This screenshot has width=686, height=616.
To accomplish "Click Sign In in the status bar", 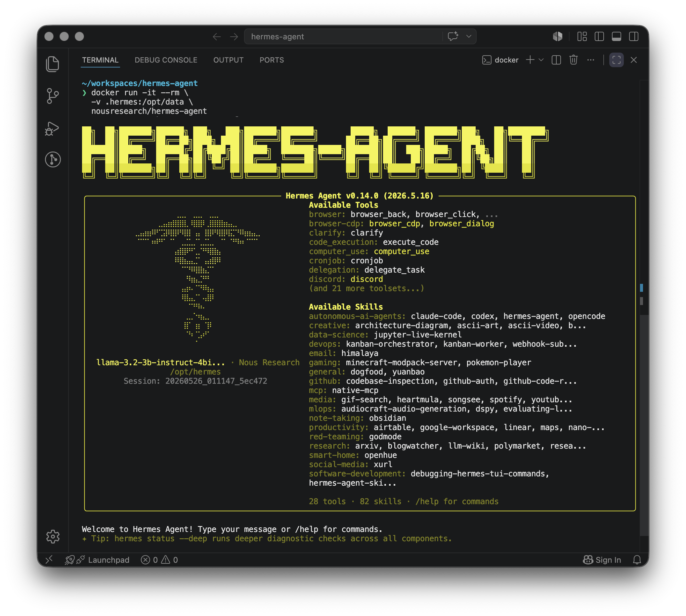I will click(x=602, y=560).
